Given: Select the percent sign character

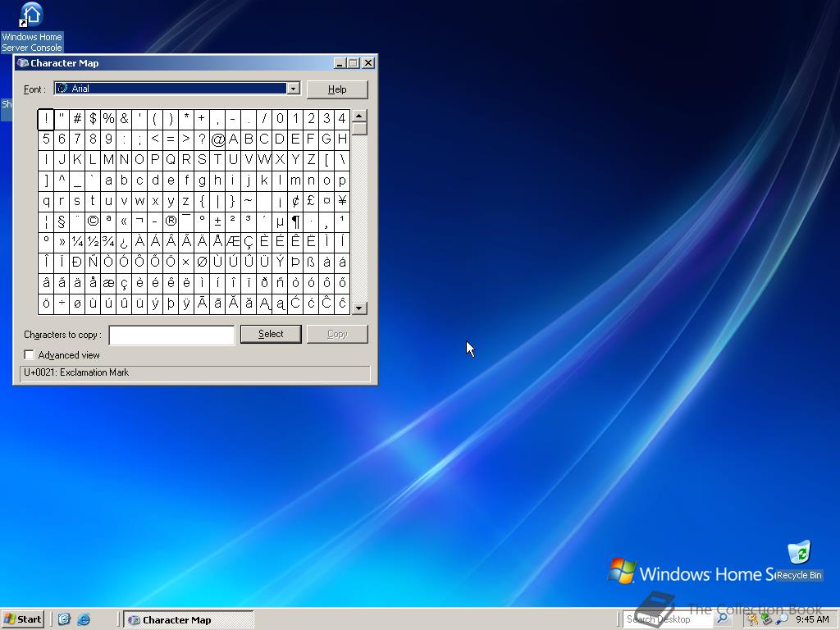Looking at the screenshot, I should (108, 119).
